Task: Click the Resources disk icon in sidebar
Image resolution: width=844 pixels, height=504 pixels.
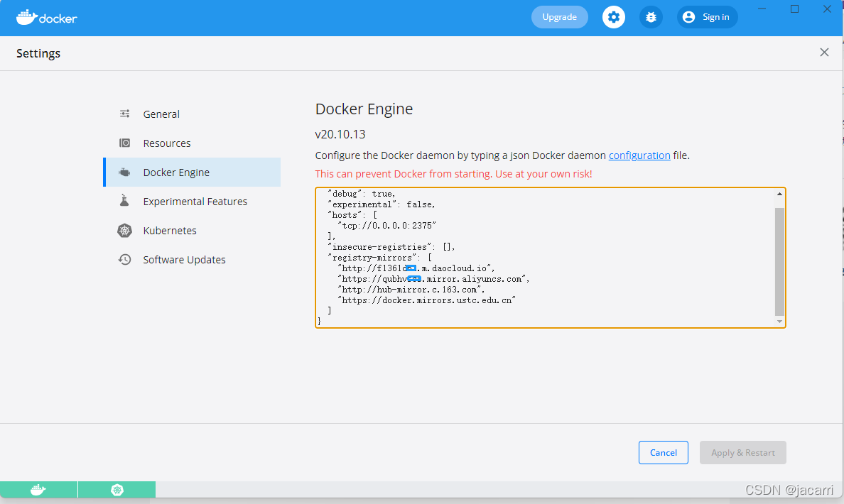Action: tap(124, 143)
